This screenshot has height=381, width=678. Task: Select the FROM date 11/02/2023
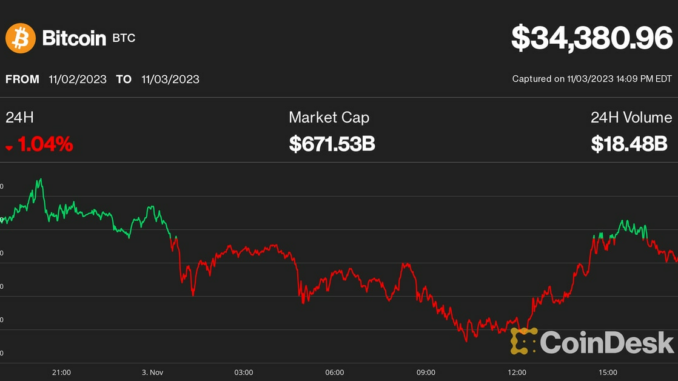click(x=77, y=79)
